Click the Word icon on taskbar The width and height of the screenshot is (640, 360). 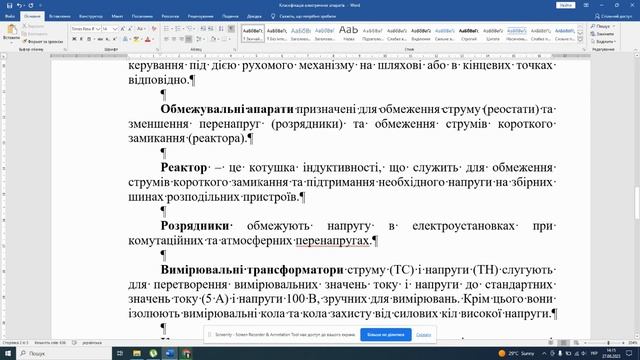click(170, 353)
